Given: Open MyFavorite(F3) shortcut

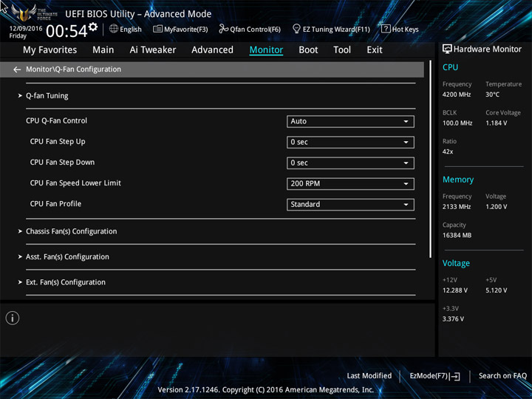Looking at the screenshot, I should pyautogui.click(x=180, y=29).
